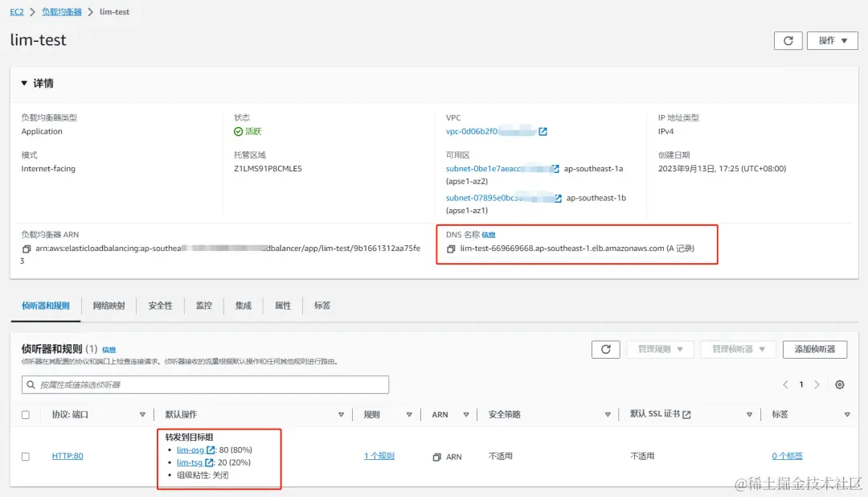
Task: Click lim-osg external link icon
Action: point(211,450)
